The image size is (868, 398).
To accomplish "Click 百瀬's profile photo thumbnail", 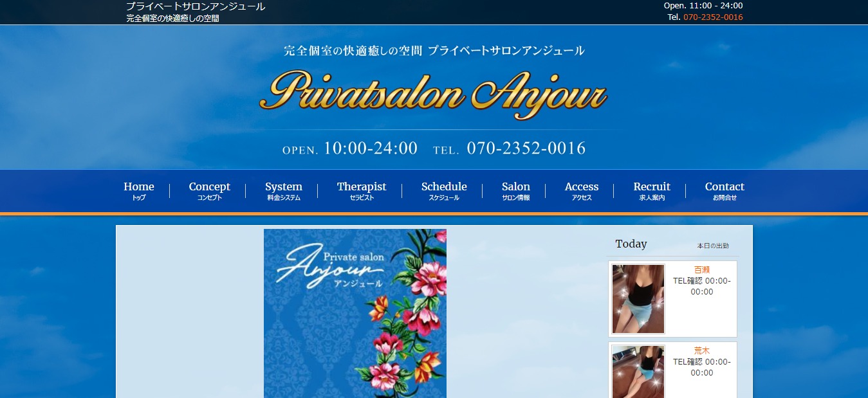I will pos(637,298).
